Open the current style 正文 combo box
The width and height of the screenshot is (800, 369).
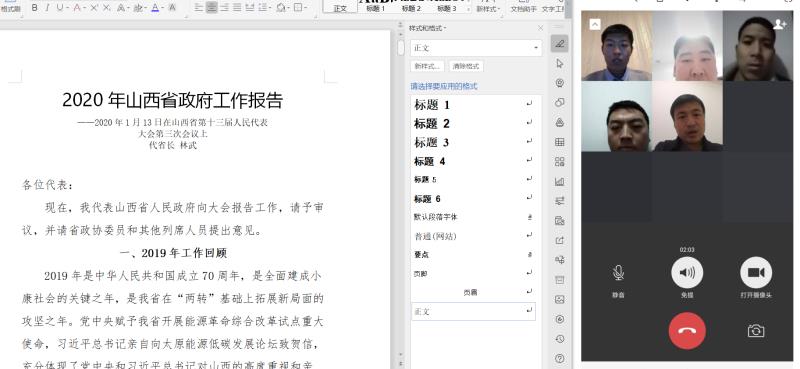click(476, 48)
